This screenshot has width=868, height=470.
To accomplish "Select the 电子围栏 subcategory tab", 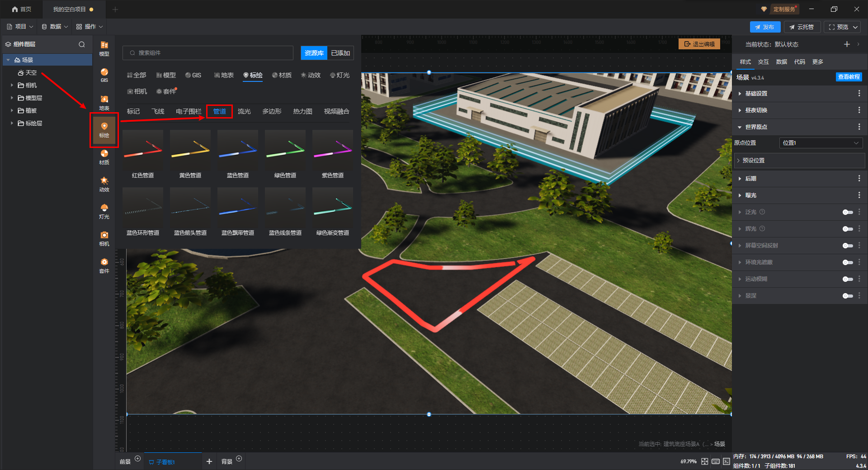I will pos(189,111).
